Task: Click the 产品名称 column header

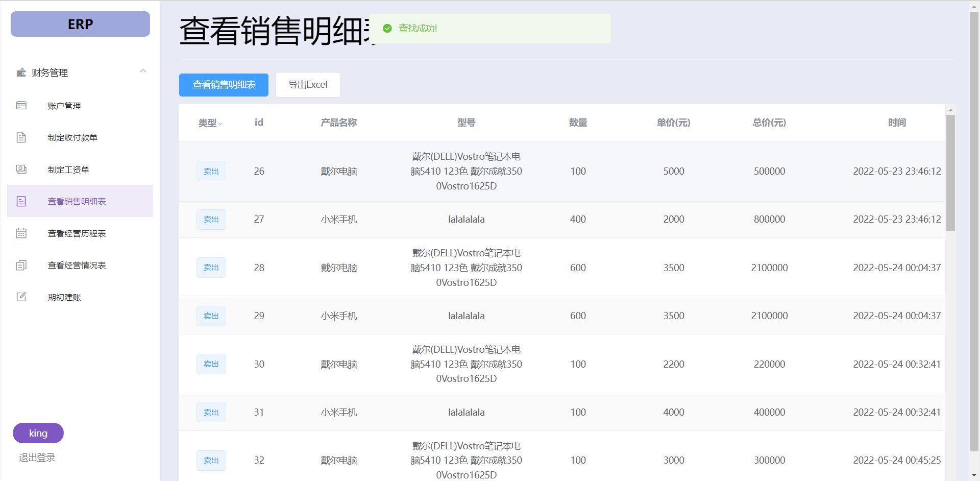Action: pos(338,123)
